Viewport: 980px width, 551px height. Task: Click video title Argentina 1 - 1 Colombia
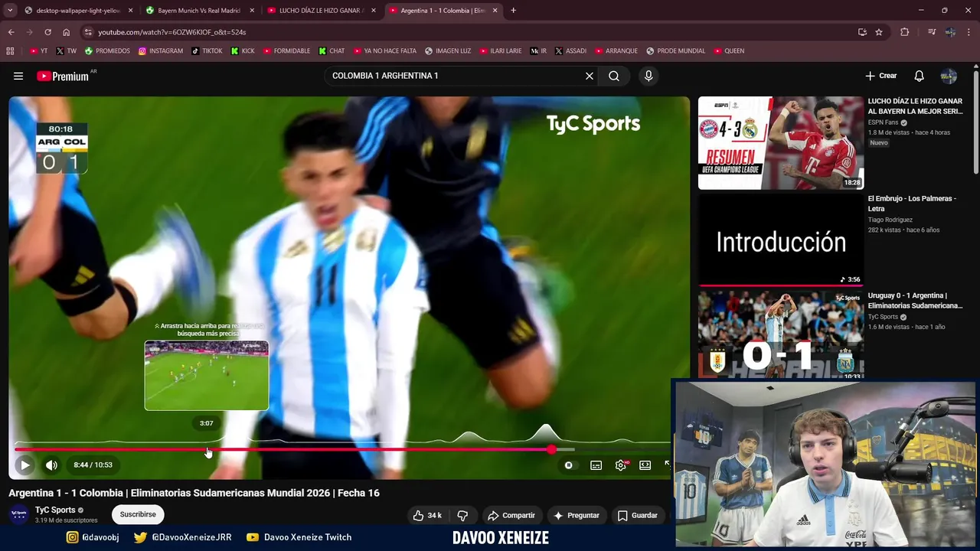click(194, 493)
